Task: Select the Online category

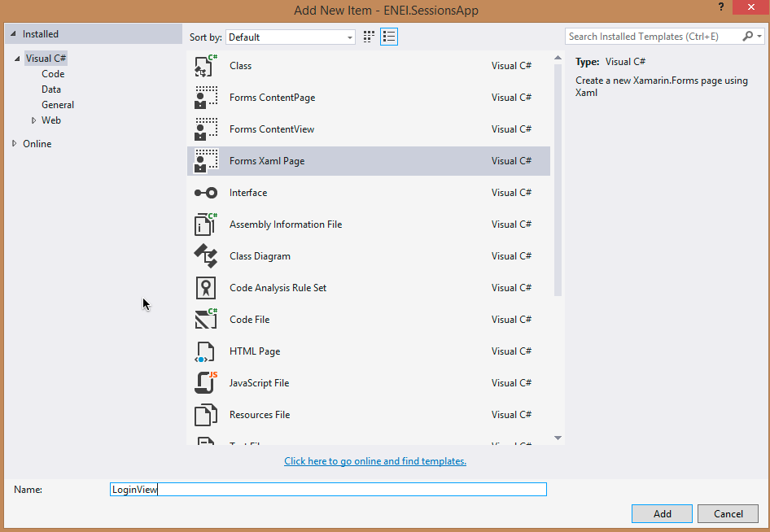Action: 37,144
